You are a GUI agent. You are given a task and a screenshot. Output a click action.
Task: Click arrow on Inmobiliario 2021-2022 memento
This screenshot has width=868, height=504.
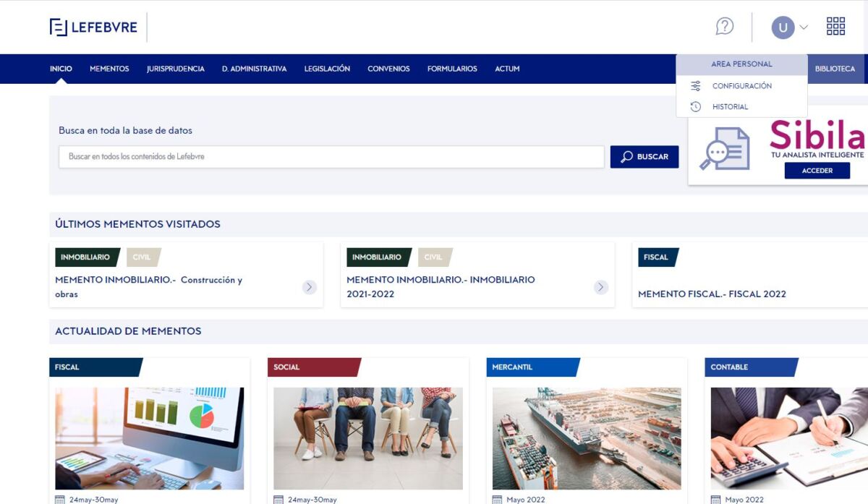click(601, 287)
